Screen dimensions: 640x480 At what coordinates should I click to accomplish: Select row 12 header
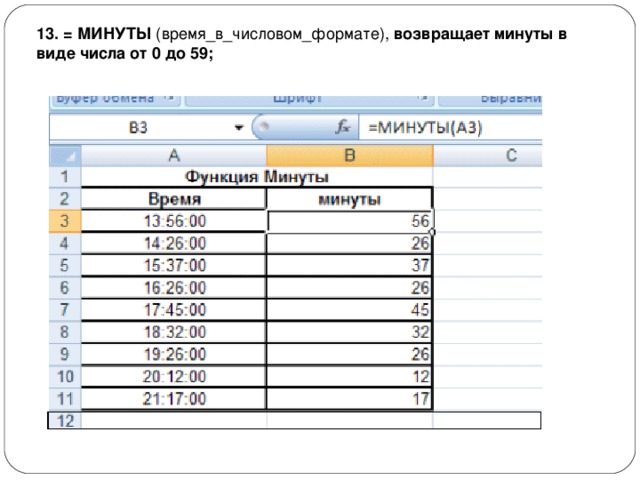point(65,421)
